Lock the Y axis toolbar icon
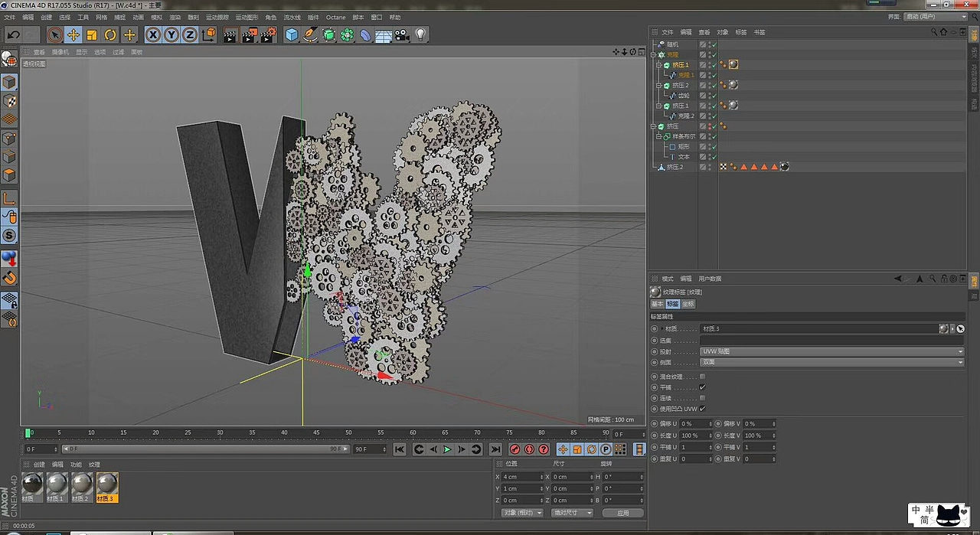980x535 pixels. tap(171, 34)
